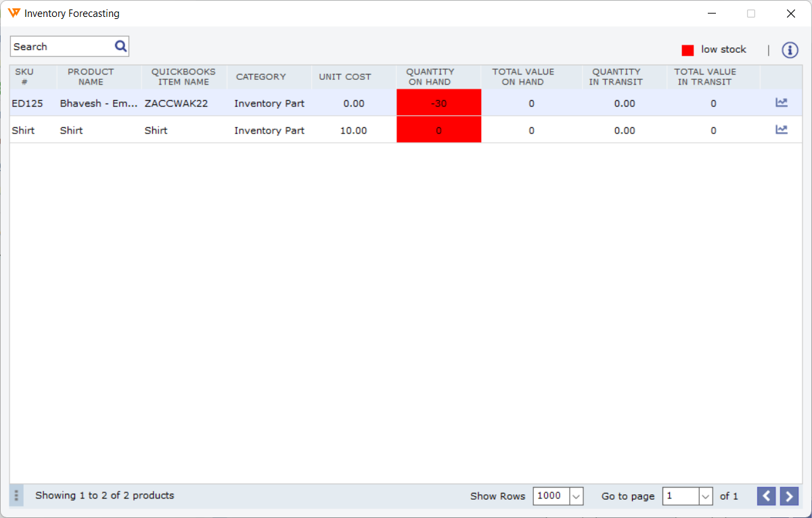Expand the Go to page dropdown
This screenshot has width=812, height=518.
pyautogui.click(x=706, y=496)
